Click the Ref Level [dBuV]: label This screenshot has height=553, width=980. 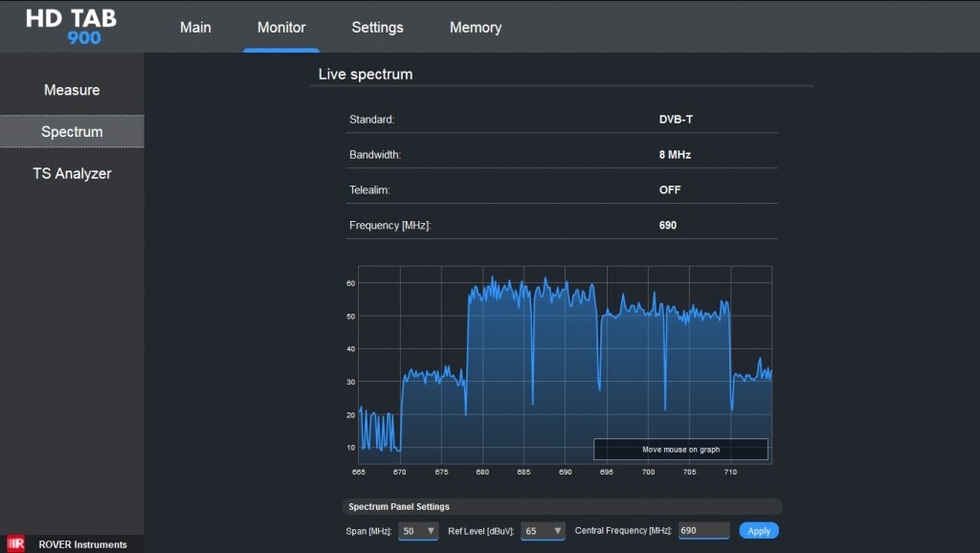[481, 531]
